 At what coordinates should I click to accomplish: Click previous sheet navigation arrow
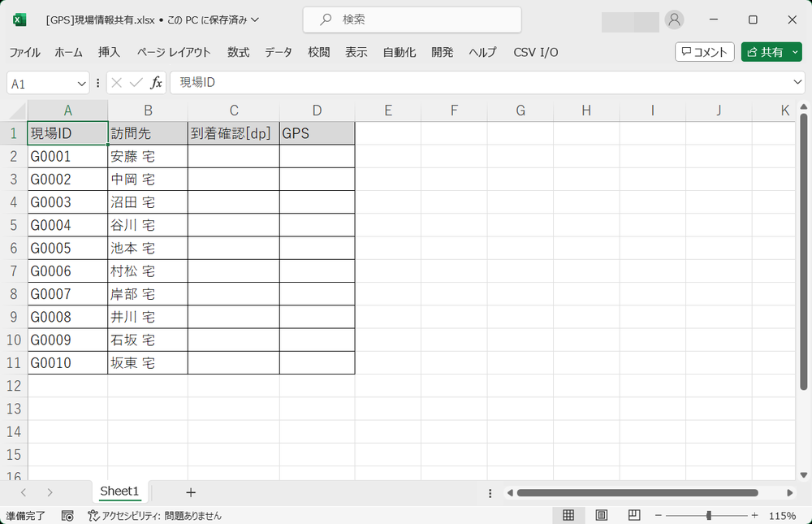click(24, 492)
